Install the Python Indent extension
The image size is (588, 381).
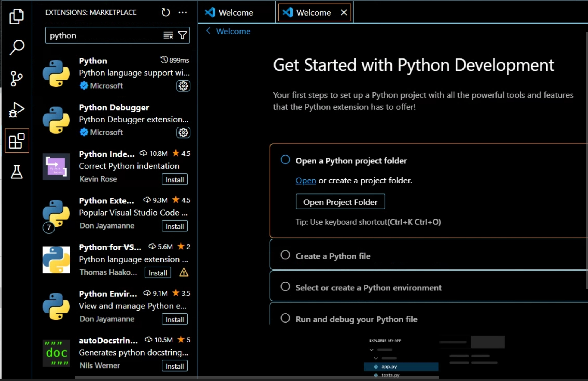[x=175, y=180]
